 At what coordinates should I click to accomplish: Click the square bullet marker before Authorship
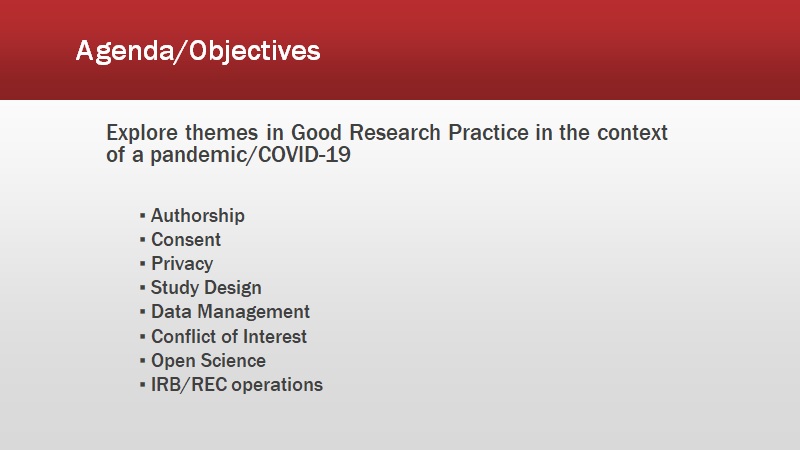pyautogui.click(x=142, y=216)
